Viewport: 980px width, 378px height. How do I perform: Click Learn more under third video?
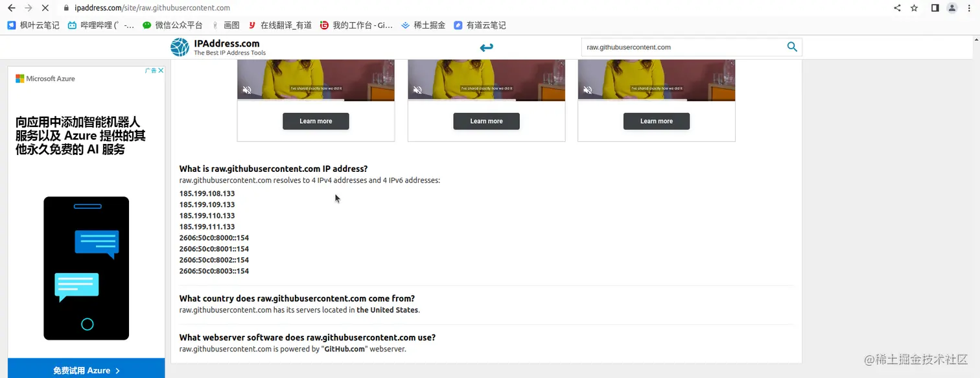[x=657, y=121]
